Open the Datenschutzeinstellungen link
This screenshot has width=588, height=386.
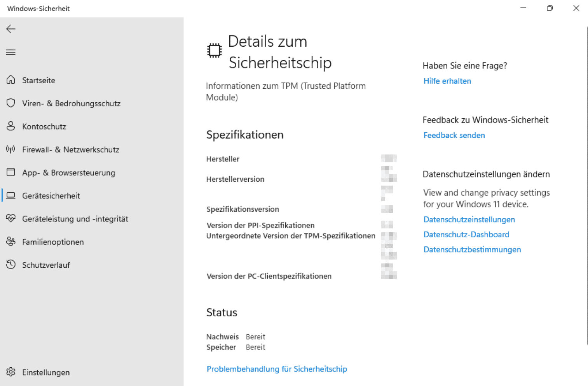(469, 219)
